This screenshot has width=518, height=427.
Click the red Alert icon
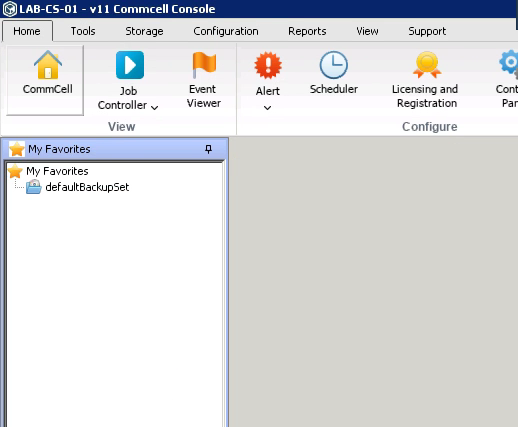coord(268,65)
